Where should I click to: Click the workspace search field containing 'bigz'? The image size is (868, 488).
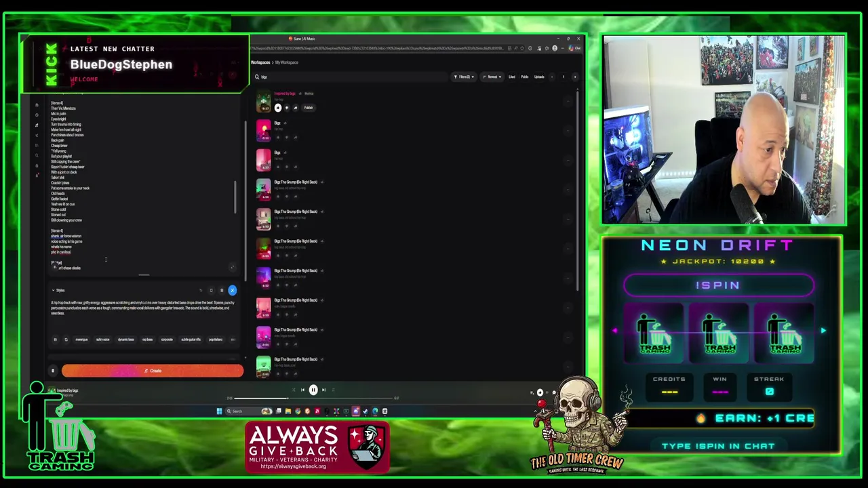pos(349,77)
